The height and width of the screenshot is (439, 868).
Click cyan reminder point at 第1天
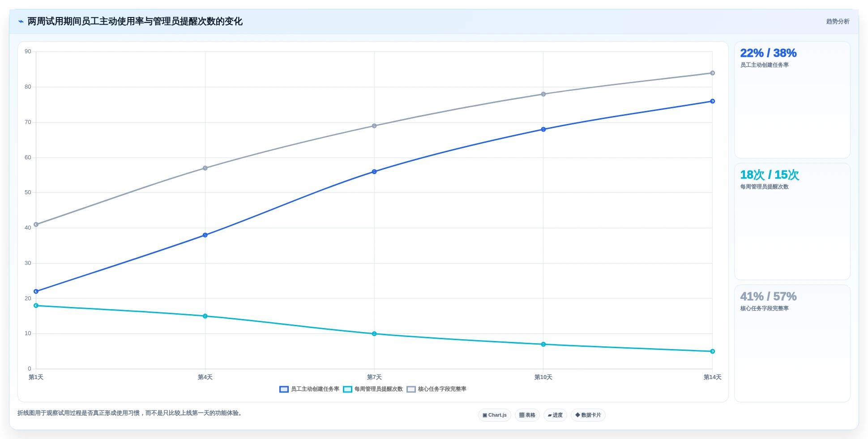coord(36,306)
